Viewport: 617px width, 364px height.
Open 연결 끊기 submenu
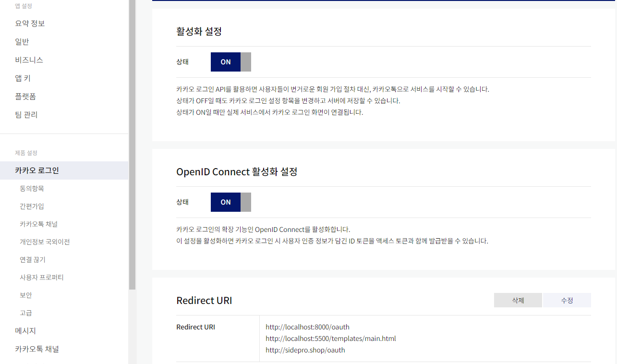pyautogui.click(x=33, y=259)
